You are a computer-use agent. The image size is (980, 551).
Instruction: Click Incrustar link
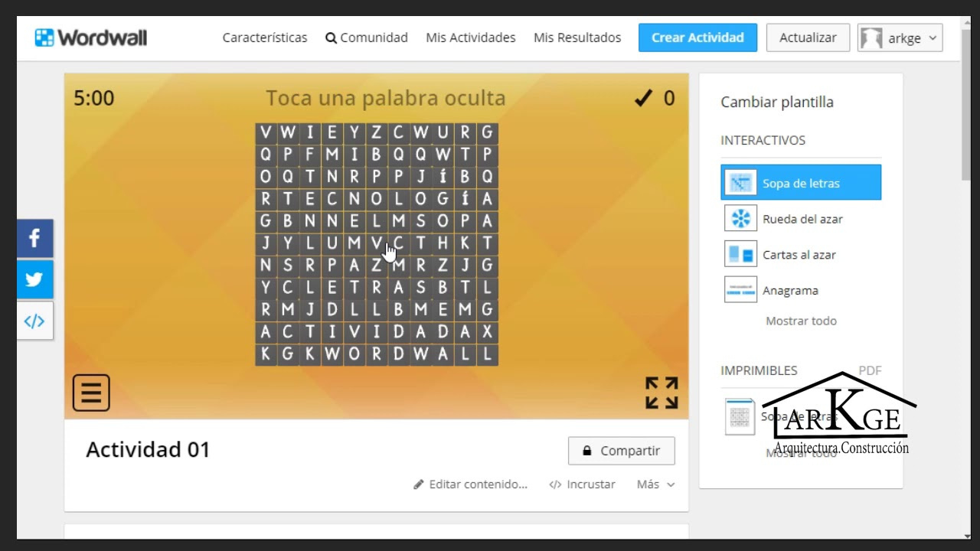583,484
